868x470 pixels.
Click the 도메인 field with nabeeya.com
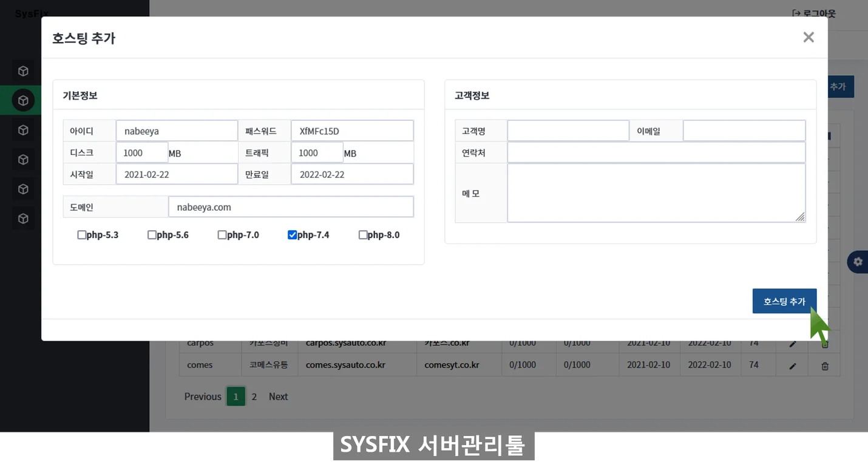(291, 207)
